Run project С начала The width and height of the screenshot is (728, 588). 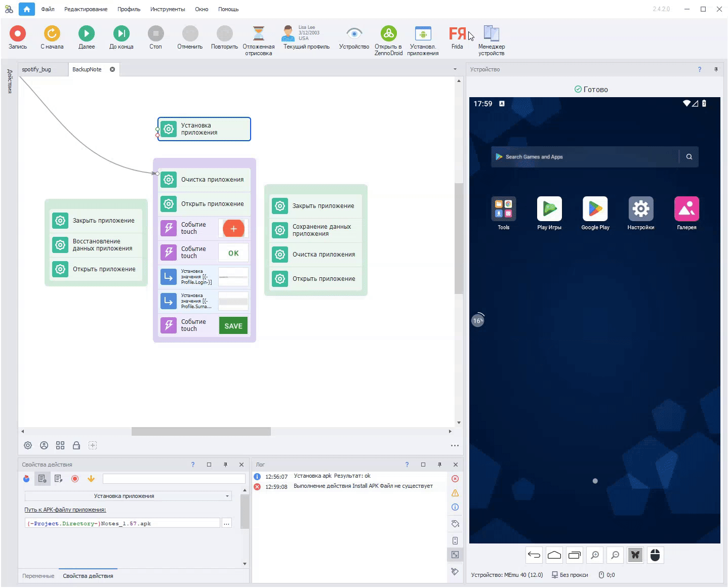coord(52,34)
